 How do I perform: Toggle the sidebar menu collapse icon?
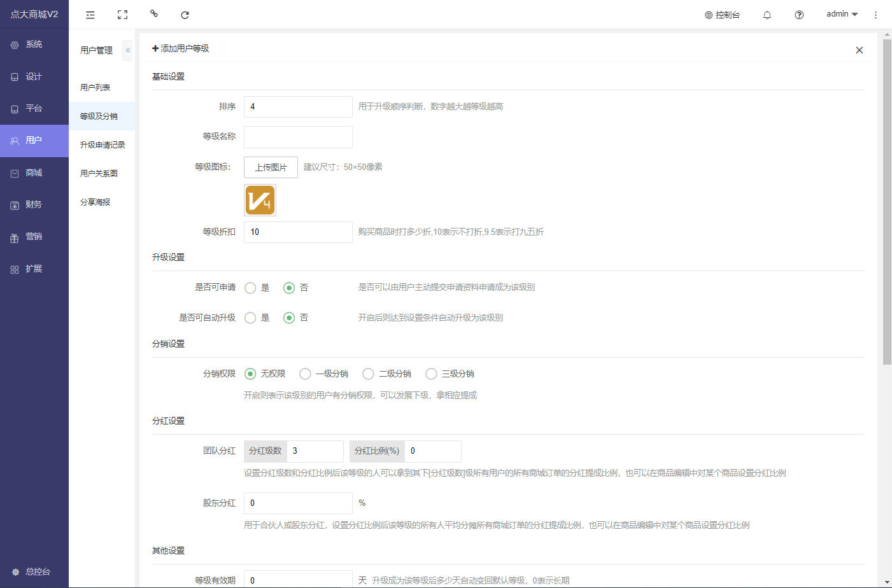[x=90, y=15]
